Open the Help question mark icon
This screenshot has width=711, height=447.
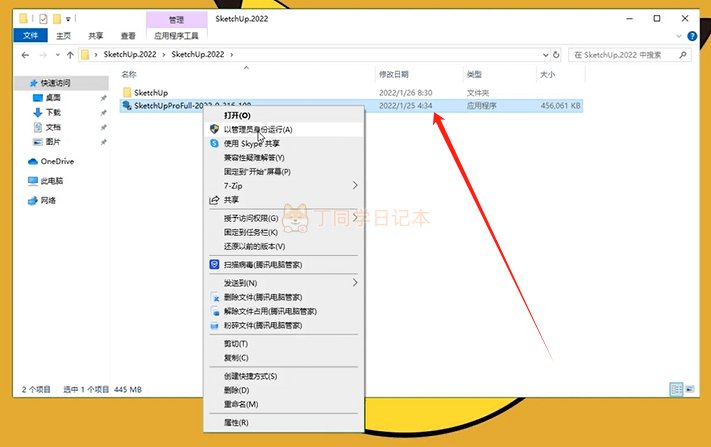point(692,36)
